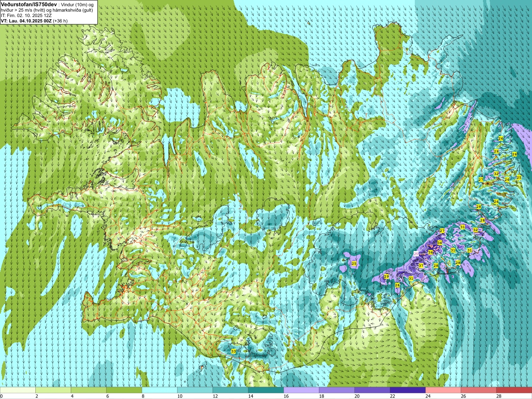Click the valid time 'VT: Lau. 04.10.2025 00Z'
This screenshot has height=399, width=532.
[x=26, y=21]
